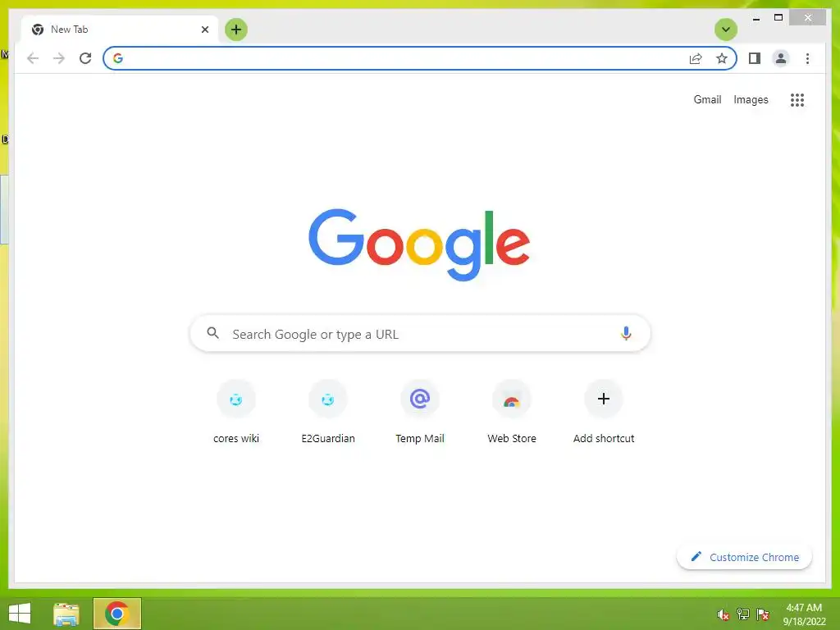840x630 pixels.
Task: Share this page via the share icon
Action: (x=696, y=58)
